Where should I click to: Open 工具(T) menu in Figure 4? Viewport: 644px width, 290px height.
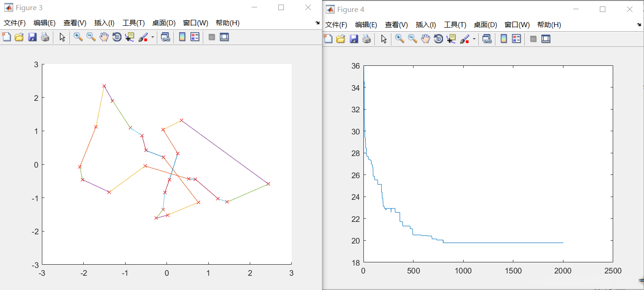click(455, 25)
